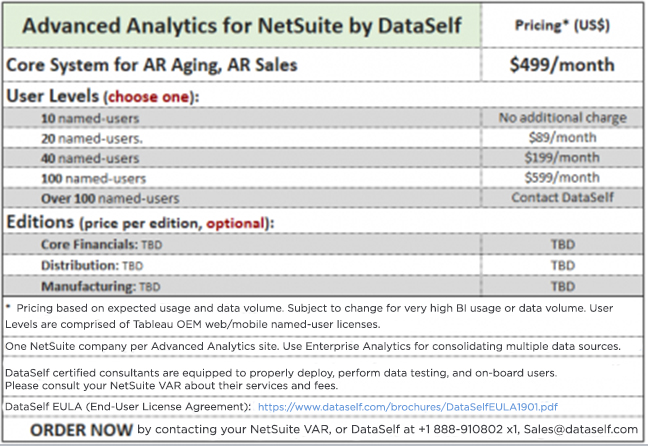Click the Sales@dataself.com email address
Viewport: 648px width, 446px height.
581,429
